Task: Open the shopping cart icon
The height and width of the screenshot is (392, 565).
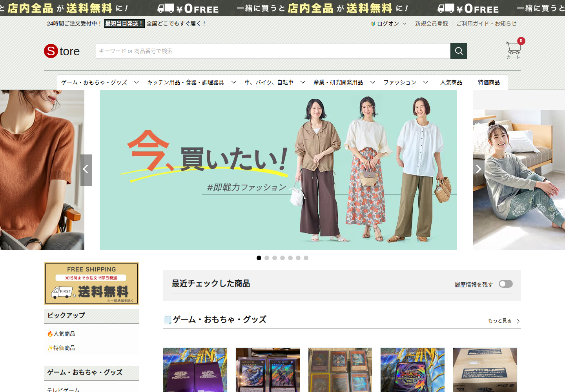Action: coord(514,49)
